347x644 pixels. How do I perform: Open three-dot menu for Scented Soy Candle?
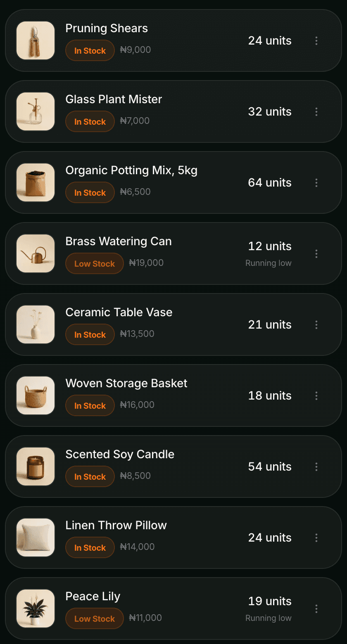click(x=316, y=466)
